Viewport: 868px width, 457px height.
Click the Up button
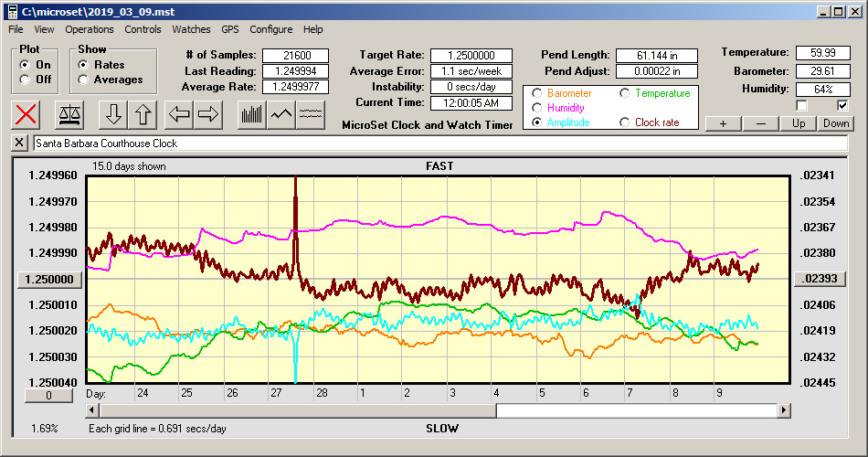click(799, 123)
